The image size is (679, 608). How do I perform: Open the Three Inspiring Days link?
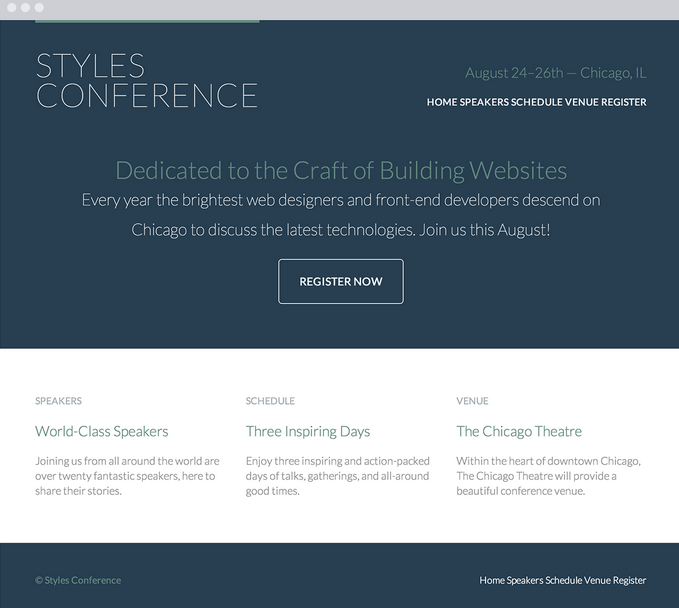308,431
